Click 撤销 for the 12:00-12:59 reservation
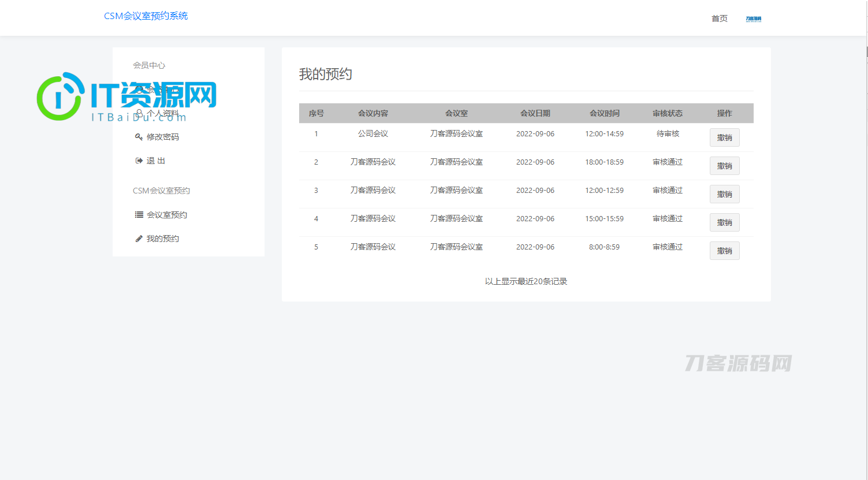Viewport: 868px width, 480px height. [x=724, y=194]
